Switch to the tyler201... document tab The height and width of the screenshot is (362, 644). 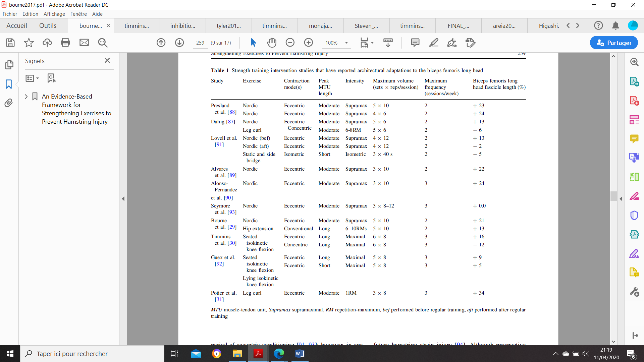pos(229,26)
